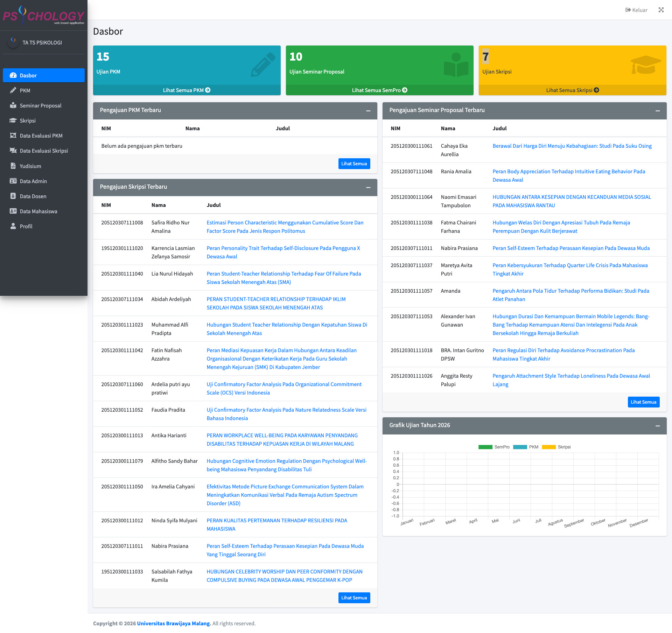
Task: Click Lihat Semua button under PKM table
Action: (354, 164)
